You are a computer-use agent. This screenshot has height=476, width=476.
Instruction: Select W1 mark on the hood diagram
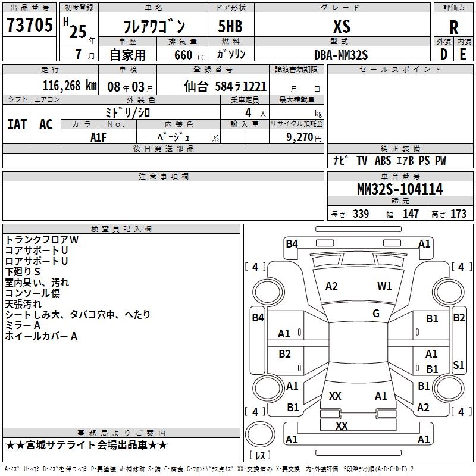pos(384,286)
